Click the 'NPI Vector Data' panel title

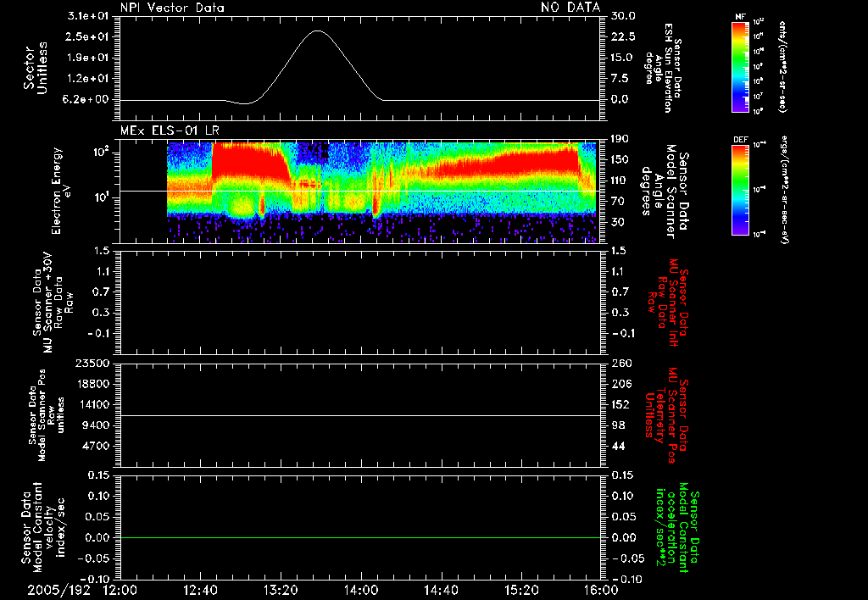click(172, 8)
